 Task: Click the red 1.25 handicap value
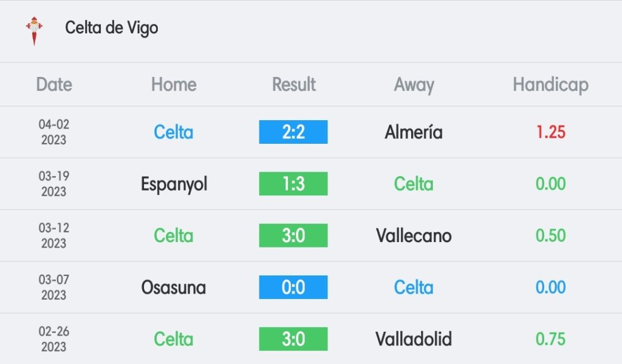coord(550,132)
